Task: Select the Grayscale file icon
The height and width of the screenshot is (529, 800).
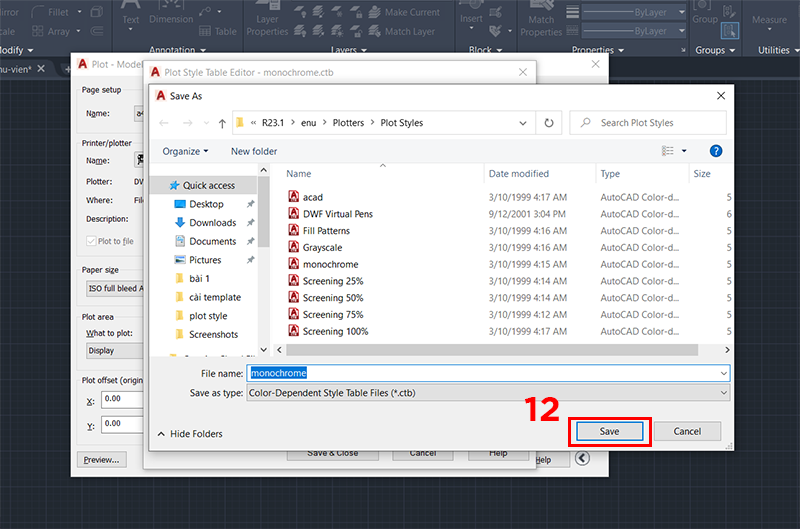Action: point(294,247)
